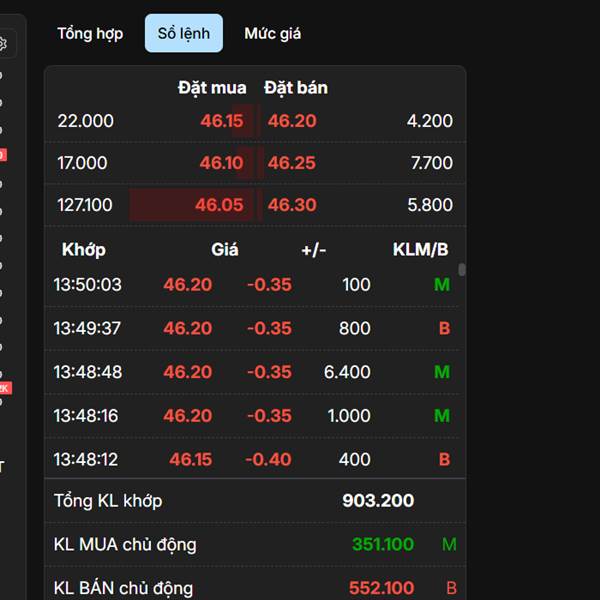Select ask price 46.25
The width and height of the screenshot is (600, 600).
292,163
